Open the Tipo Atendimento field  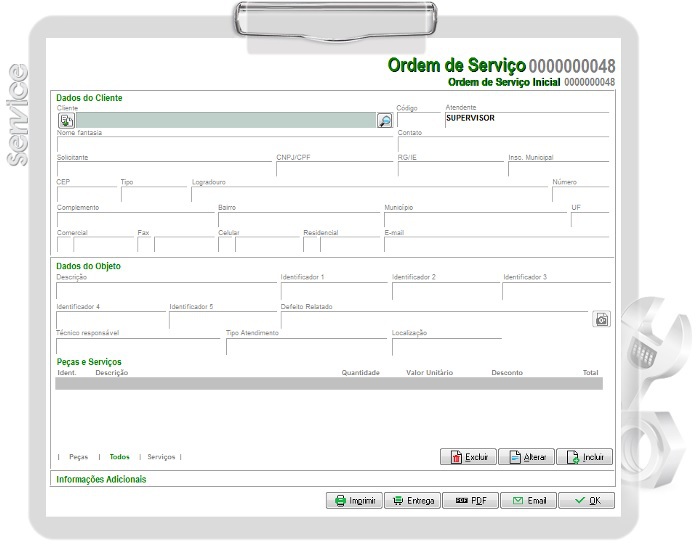click(305, 346)
